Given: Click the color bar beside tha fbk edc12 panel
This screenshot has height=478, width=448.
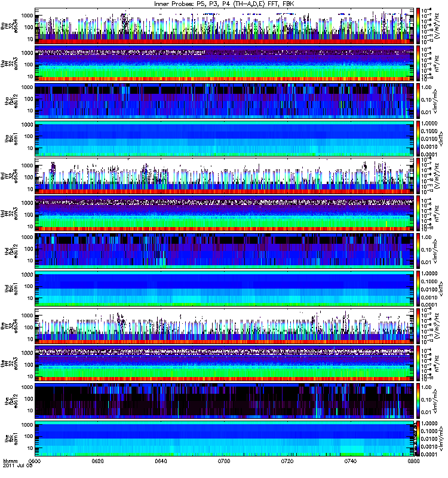Looking at the screenshot, I should tap(418, 101).
